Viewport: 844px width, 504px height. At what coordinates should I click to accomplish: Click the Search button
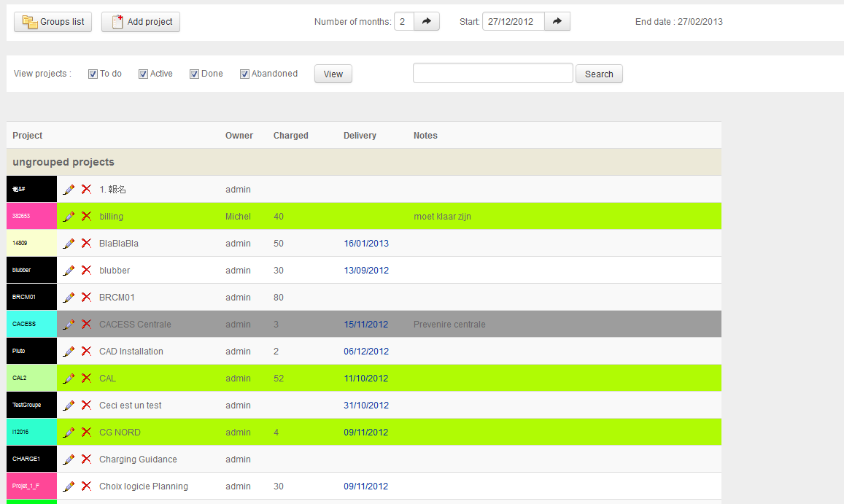599,74
